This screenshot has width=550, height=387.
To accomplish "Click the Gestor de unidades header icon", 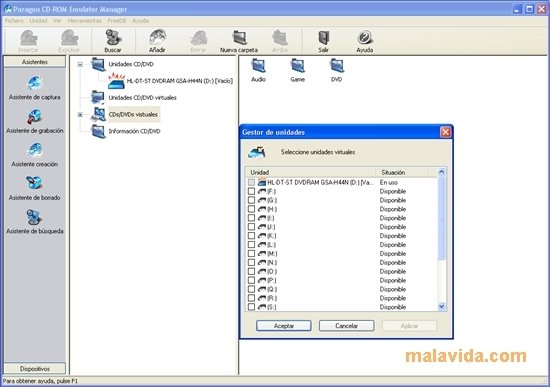I will click(x=257, y=152).
